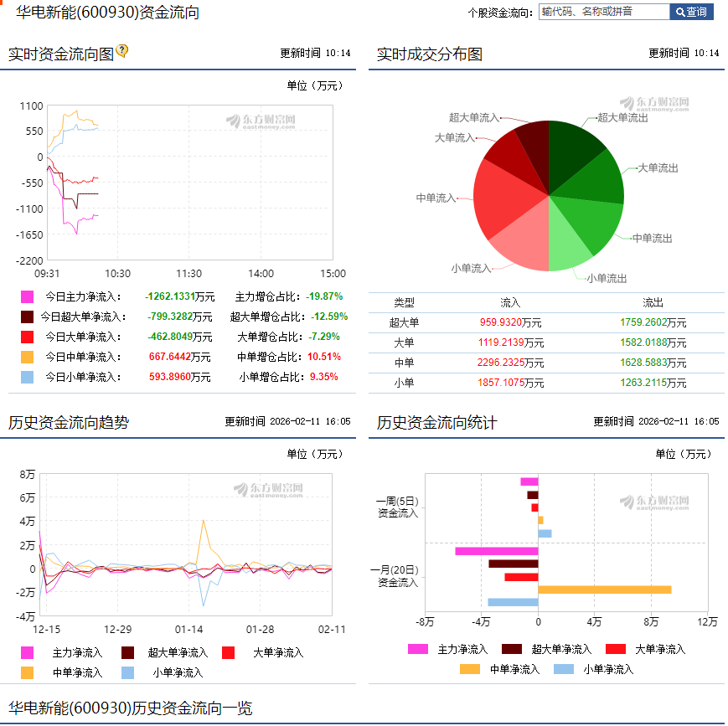This screenshot has height=726, width=728.
Task: Click the 流出 table column header
Action: [653, 302]
